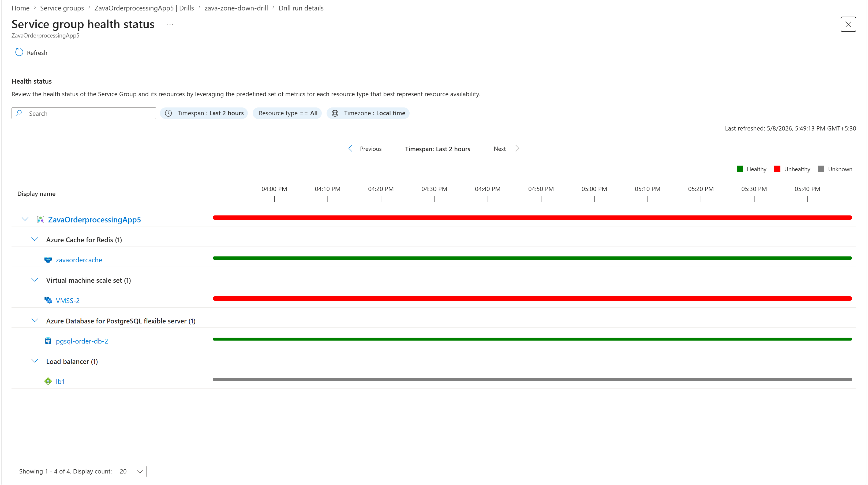Image resolution: width=868 pixels, height=485 pixels.
Task: Open Drill run details breadcrumb
Action: click(301, 8)
